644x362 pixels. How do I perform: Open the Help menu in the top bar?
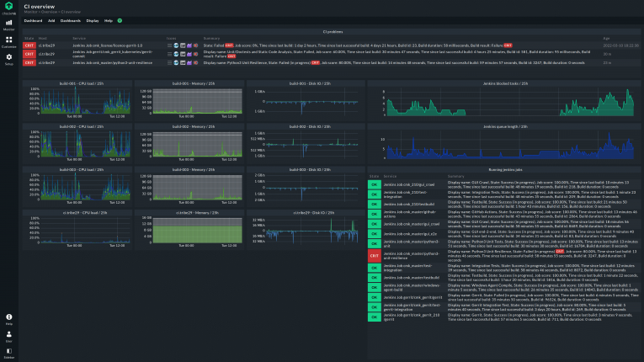click(x=108, y=19)
